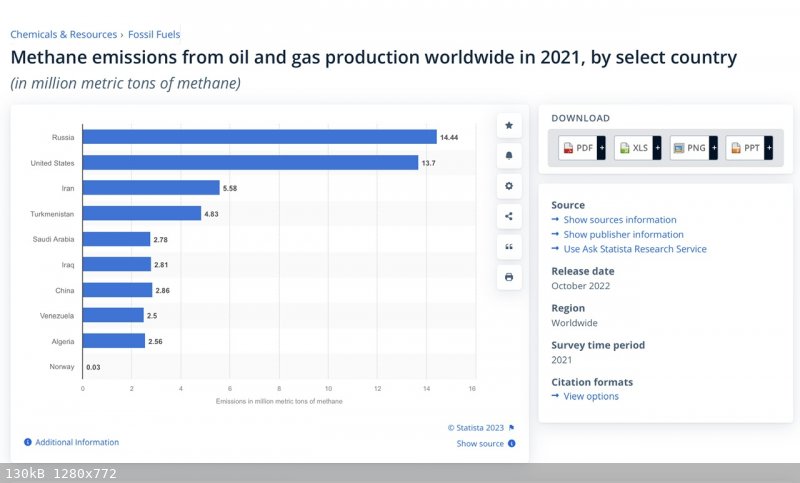Click the plus beside PNG button

(x=713, y=148)
